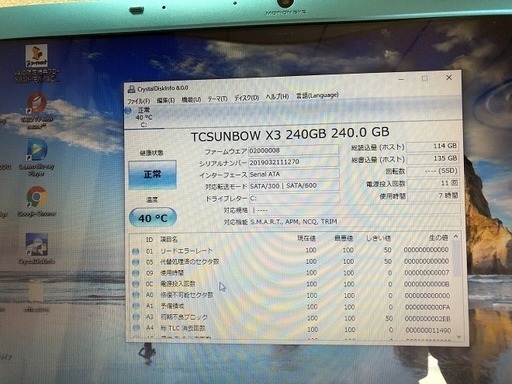Click the blue status circle beside the C: disk tab
This screenshot has height=384, width=512.
point(128,111)
